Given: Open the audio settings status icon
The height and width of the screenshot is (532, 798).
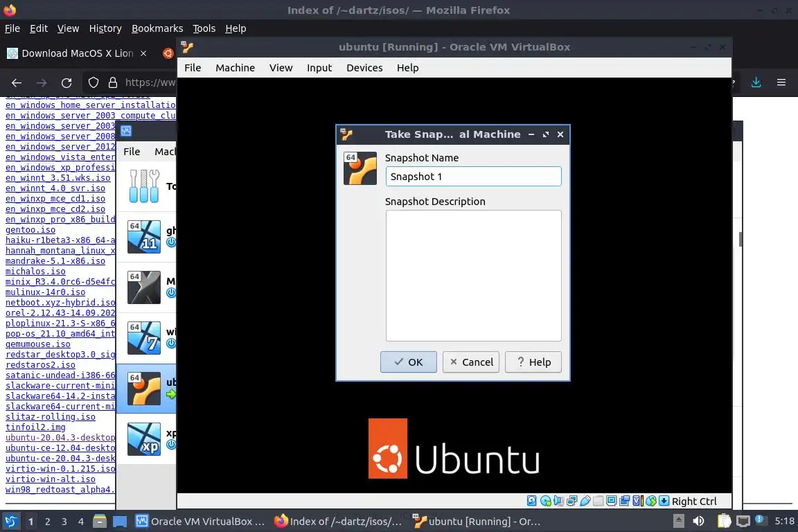Looking at the screenshot, I should tap(559, 501).
